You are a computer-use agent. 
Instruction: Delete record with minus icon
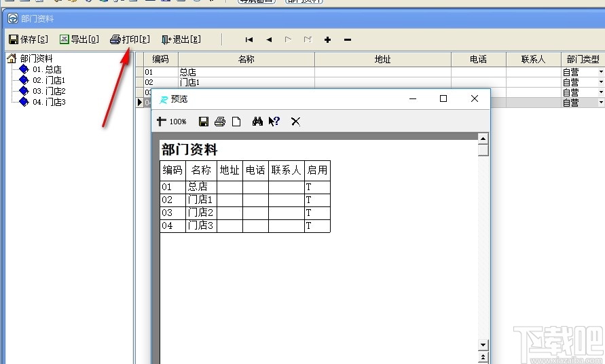click(x=347, y=39)
